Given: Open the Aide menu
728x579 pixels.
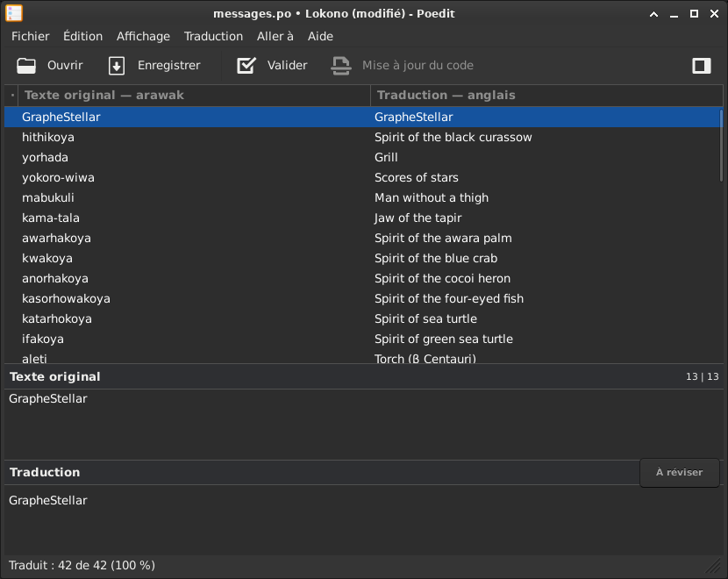Looking at the screenshot, I should [x=320, y=36].
